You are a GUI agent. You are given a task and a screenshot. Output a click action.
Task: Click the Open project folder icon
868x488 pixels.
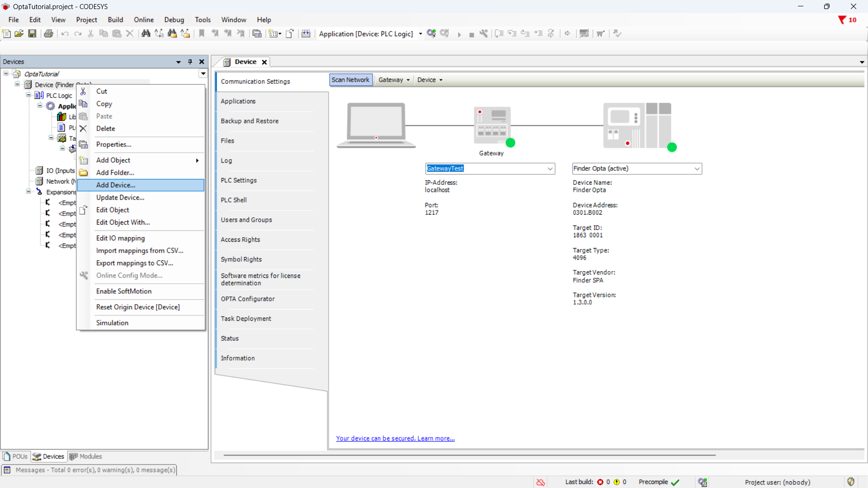19,33
